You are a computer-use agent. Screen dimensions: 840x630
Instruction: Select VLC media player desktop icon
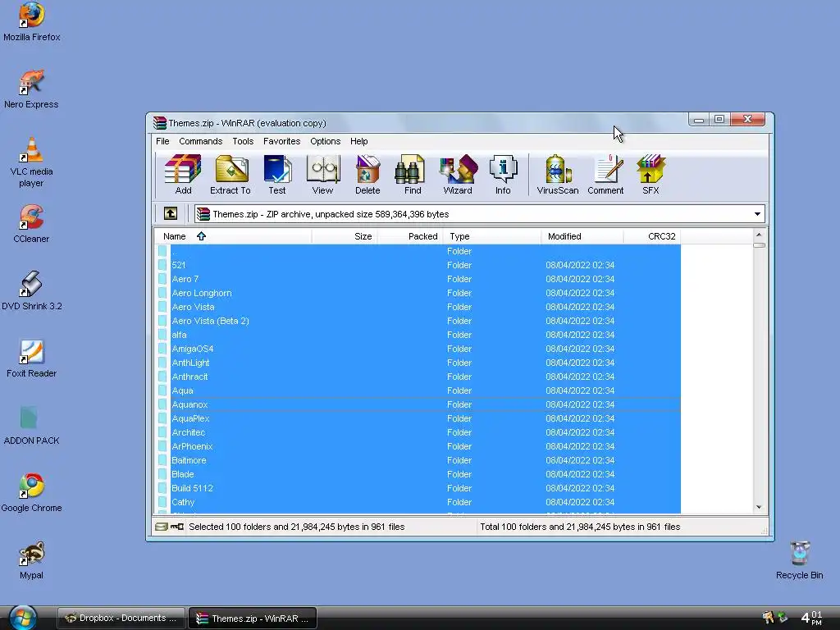point(32,162)
